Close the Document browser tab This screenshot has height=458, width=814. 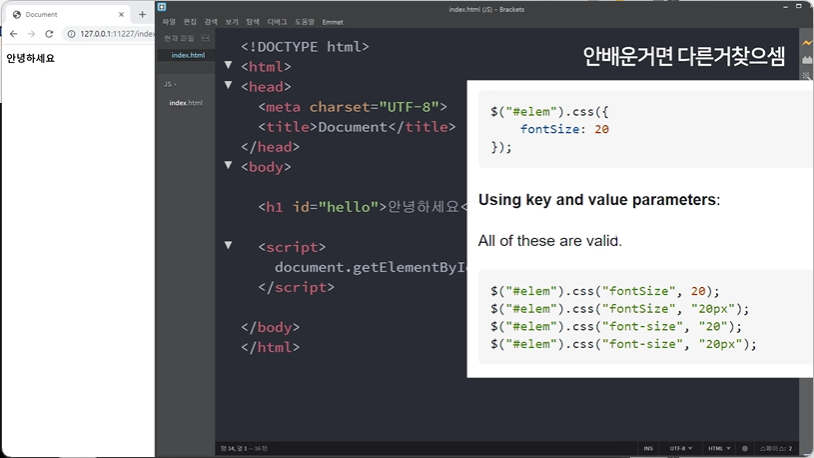point(121,15)
